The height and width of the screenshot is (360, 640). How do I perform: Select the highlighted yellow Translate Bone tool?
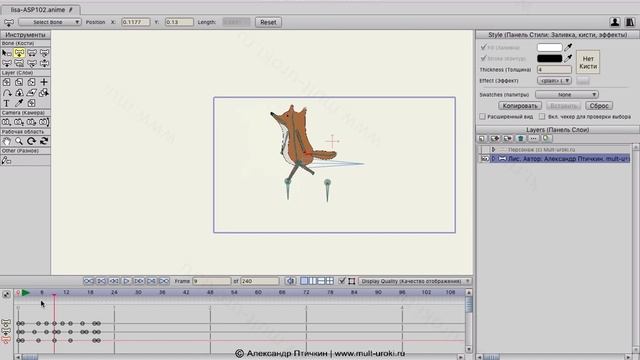tap(19, 53)
